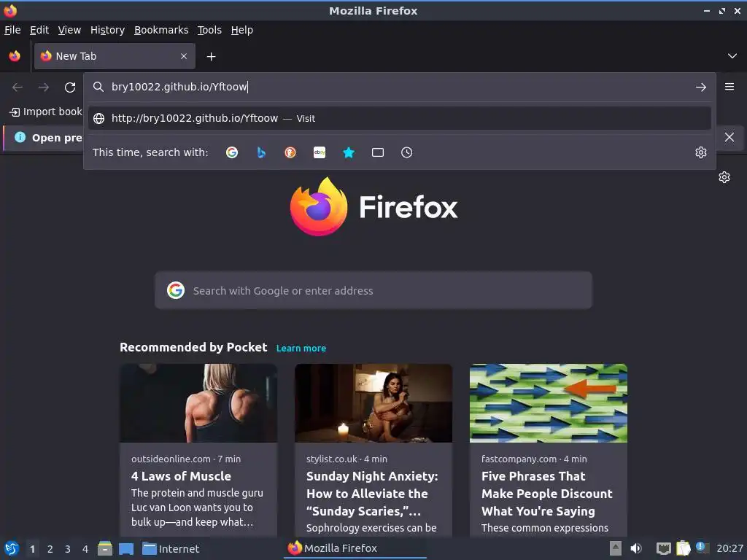
Task: Search open tabs using the tabs icon
Action: tap(378, 152)
